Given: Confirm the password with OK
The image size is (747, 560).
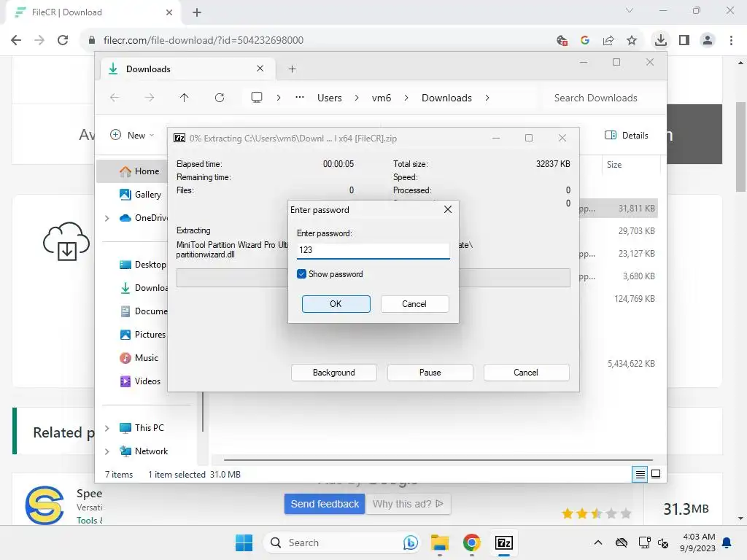Looking at the screenshot, I should (x=336, y=304).
